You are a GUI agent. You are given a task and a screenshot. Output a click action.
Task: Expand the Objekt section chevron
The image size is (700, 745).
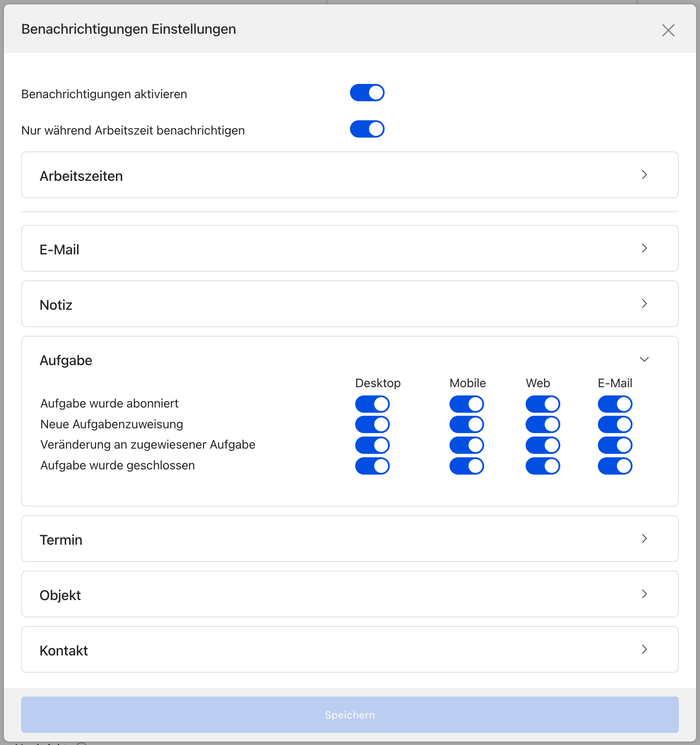644,594
